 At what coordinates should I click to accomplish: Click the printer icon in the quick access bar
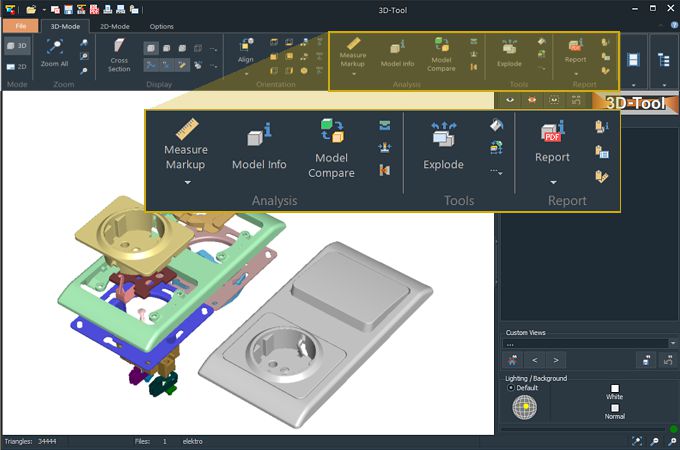(108, 10)
